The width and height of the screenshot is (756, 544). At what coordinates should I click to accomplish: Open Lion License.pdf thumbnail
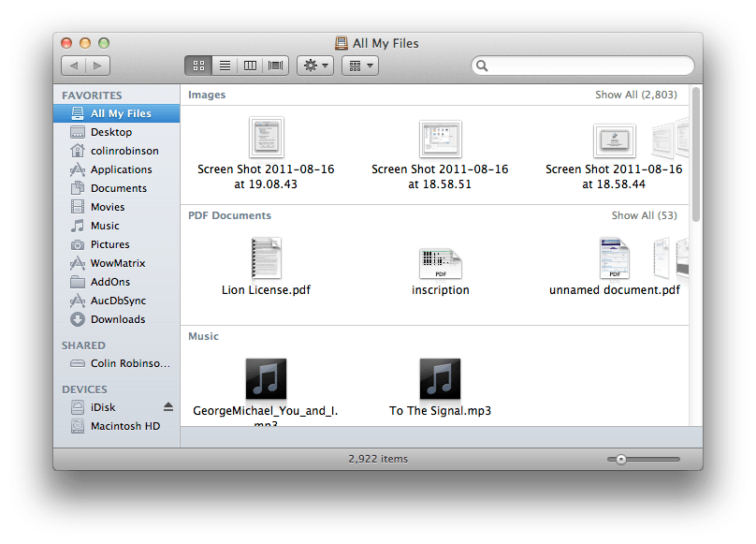coord(267,260)
